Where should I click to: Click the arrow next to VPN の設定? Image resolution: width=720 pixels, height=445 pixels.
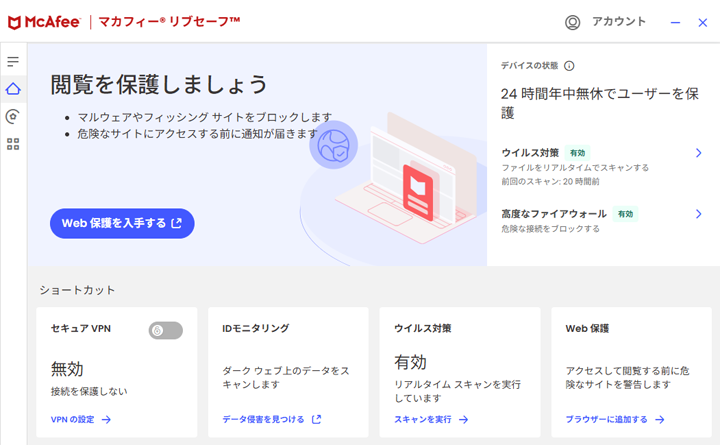(x=106, y=419)
